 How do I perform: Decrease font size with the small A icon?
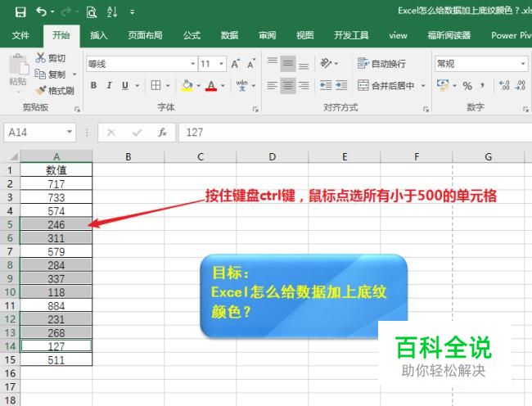[x=251, y=64]
